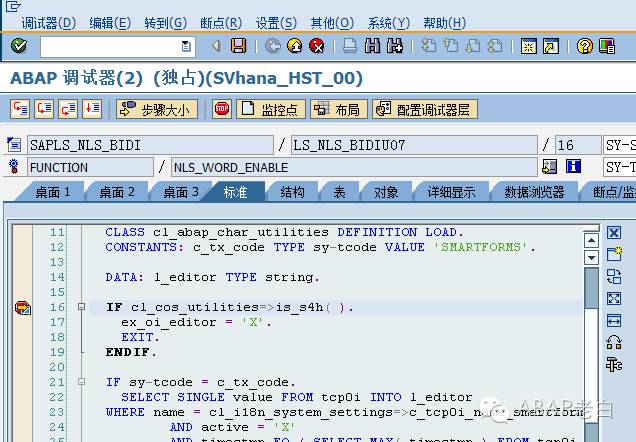Click the Next Page icon
The height and width of the screenshot is (442, 636).
pyautogui.click(x=473, y=46)
